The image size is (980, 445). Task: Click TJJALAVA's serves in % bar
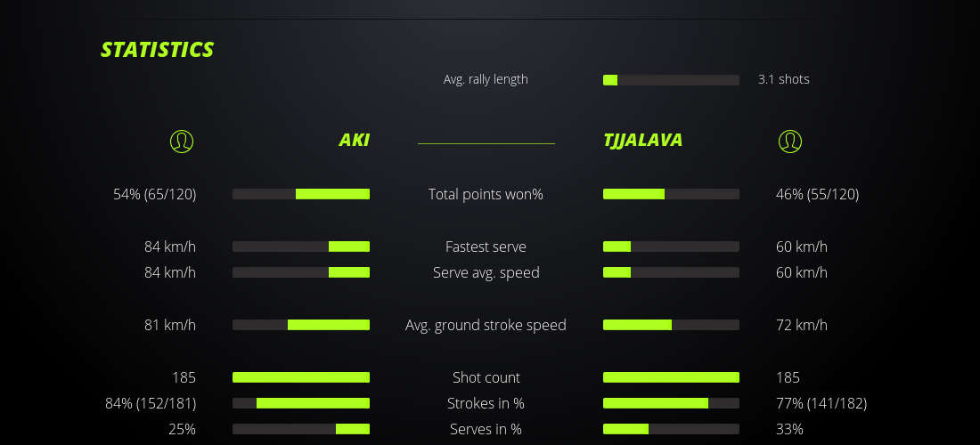pyautogui.click(x=671, y=429)
